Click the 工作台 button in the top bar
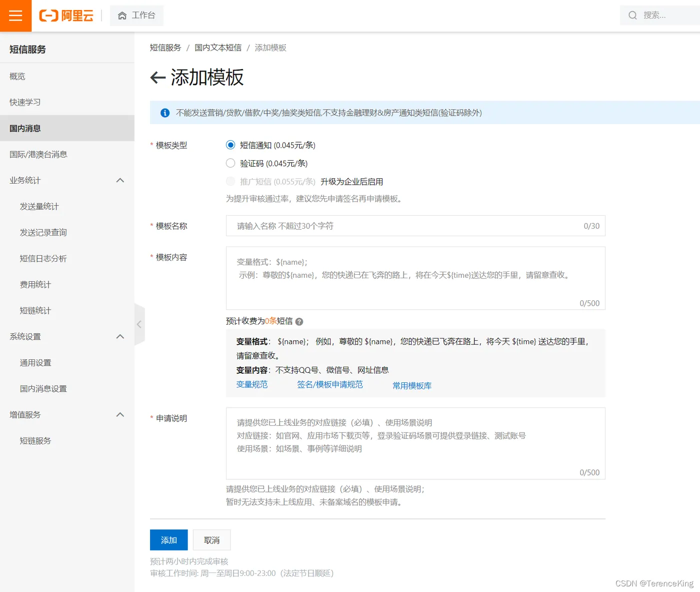The height and width of the screenshot is (592, 700). (x=136, y=16)
